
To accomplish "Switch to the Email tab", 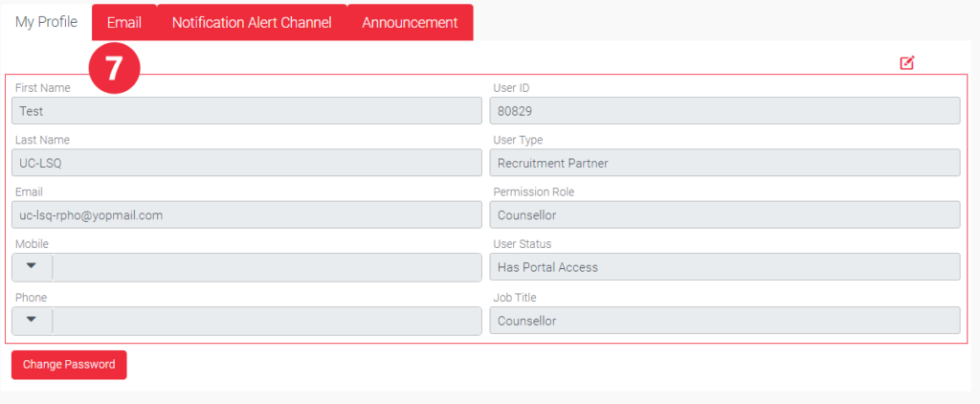I will 124,23.
